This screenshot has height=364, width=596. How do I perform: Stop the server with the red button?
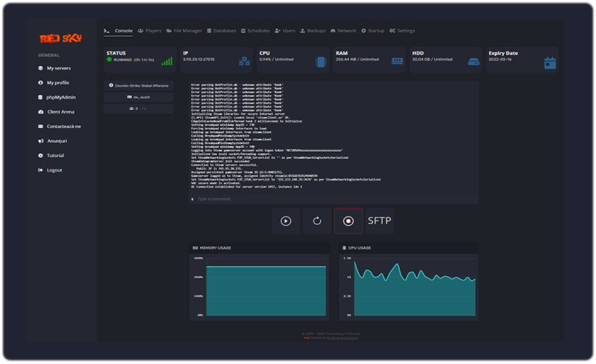349,221
